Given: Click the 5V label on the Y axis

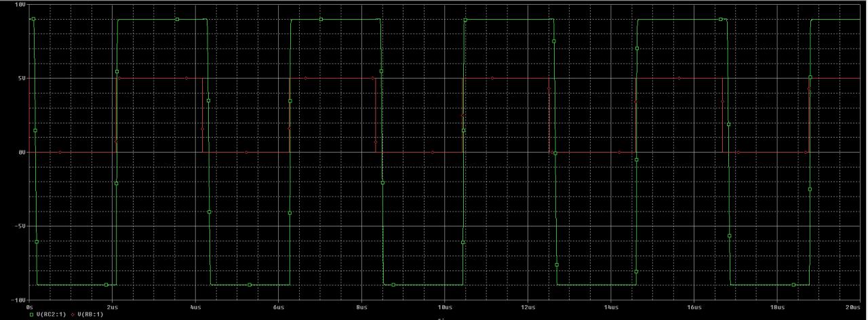Looking at the screenshot, I should [x=22, y=78].
